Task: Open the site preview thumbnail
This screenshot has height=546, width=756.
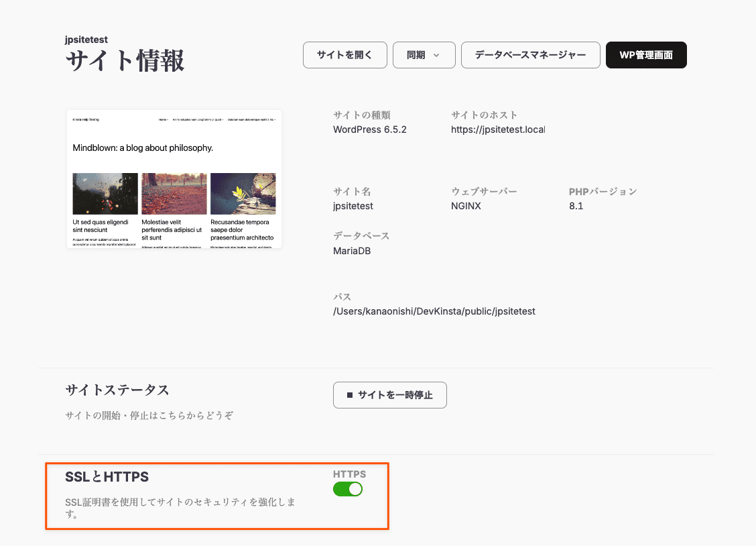Action: [174, 179]
